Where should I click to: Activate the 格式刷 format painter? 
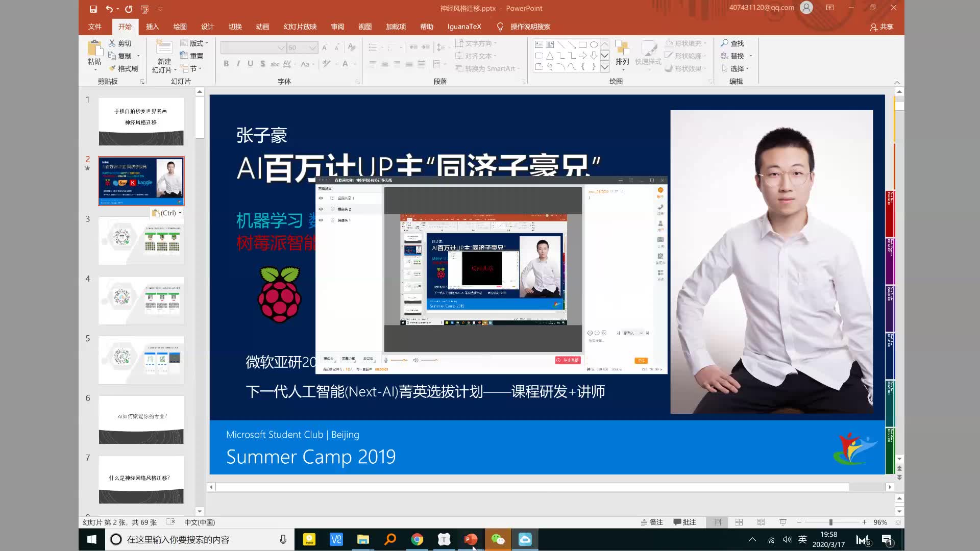123,68
